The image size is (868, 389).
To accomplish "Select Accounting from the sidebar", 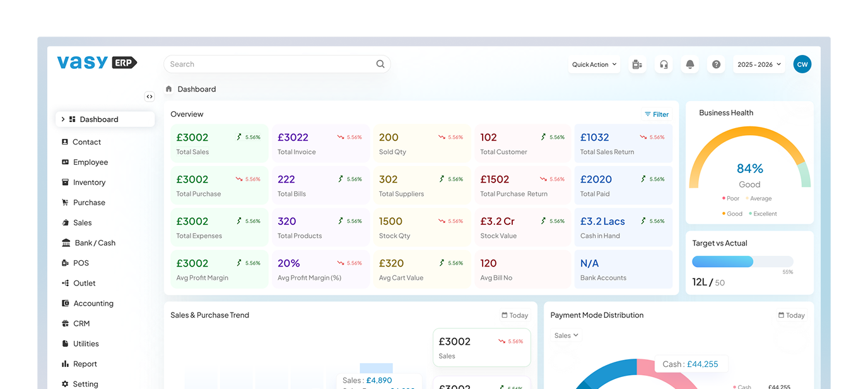I will [x=93, y=304].
